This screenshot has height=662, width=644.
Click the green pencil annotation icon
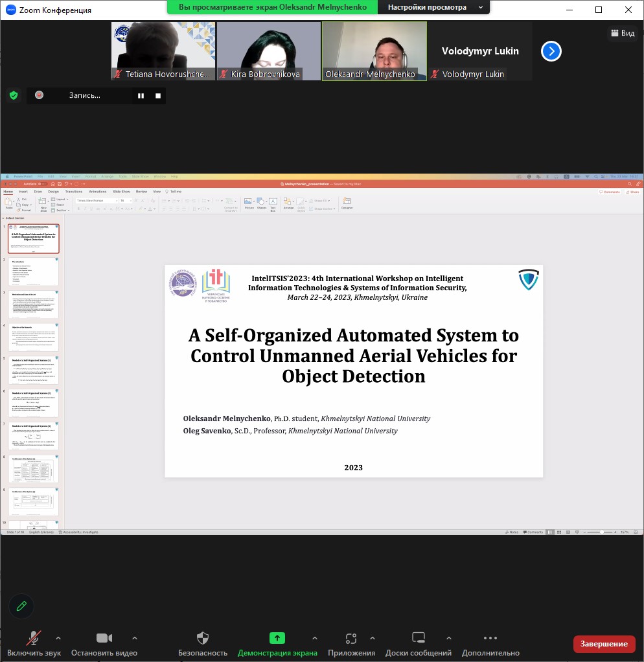(x=21, y=606)
